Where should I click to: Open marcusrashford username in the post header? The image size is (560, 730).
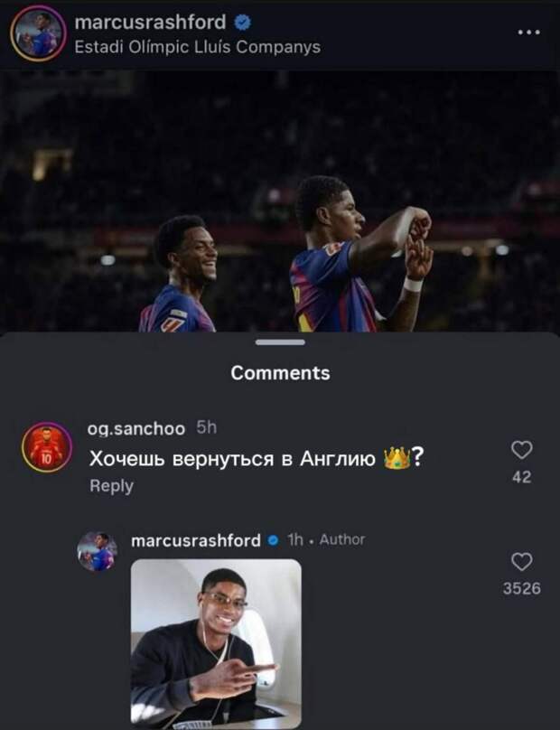149,23
